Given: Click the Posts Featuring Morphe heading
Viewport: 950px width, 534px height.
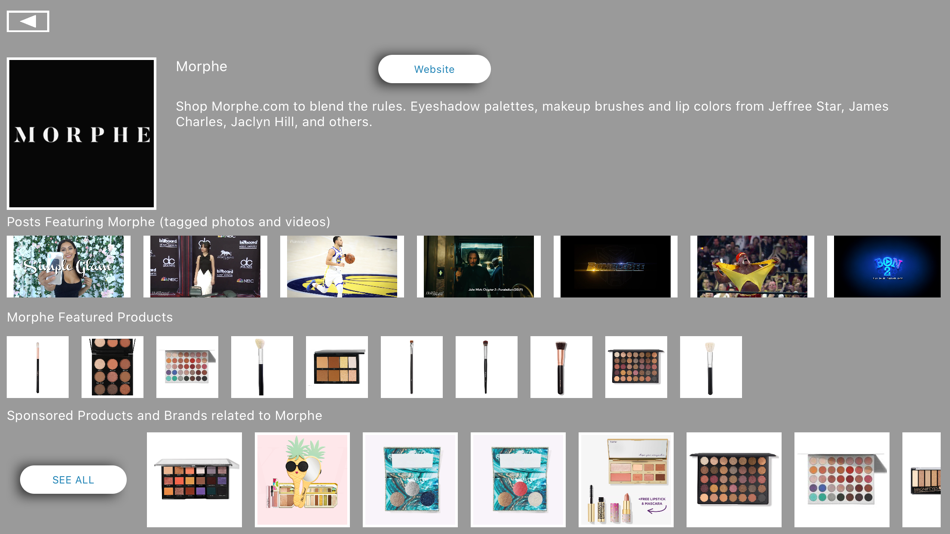Looking at the screenshot, I should point(168,222).
